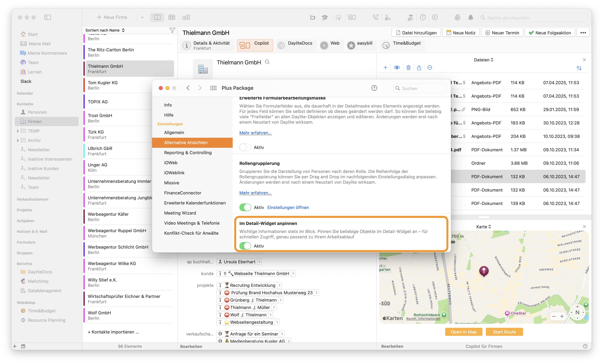Click the company building thumbnail icon
603x364 pixels.
[203, 69]
